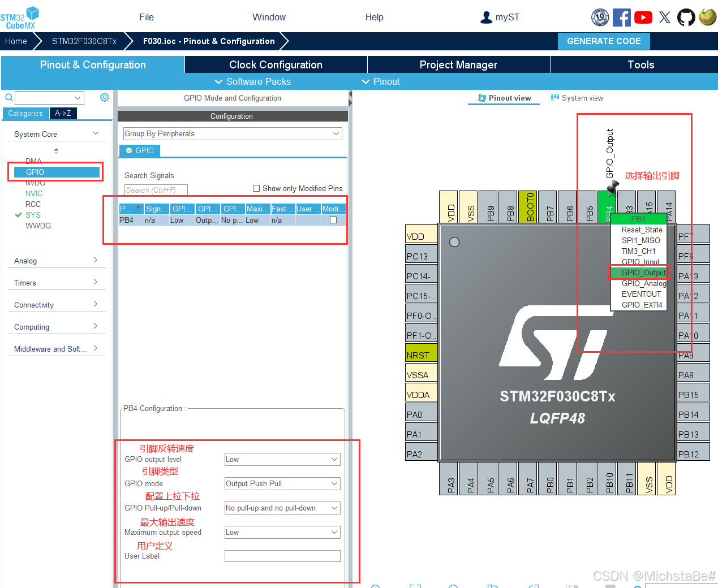
Task: Enable the Show only Modified Pins checkbox
Action: coord(256,188)
